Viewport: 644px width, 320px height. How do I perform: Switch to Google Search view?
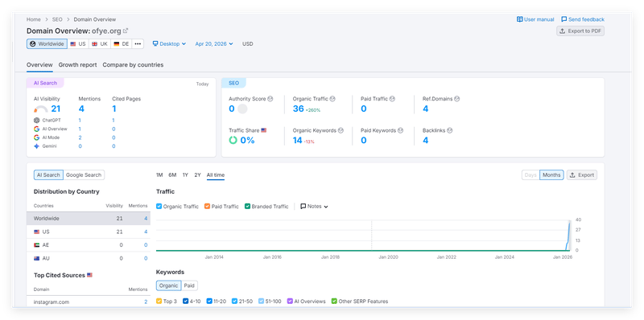click(x=84, y=174)
